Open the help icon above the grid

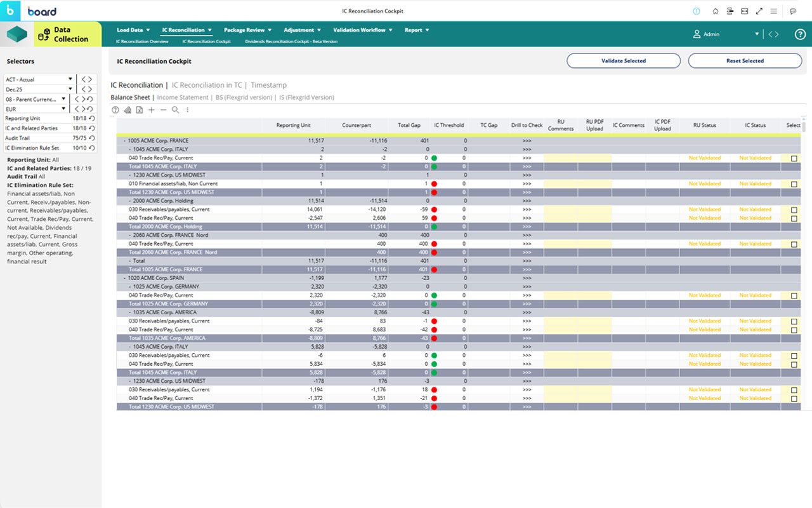115,109
